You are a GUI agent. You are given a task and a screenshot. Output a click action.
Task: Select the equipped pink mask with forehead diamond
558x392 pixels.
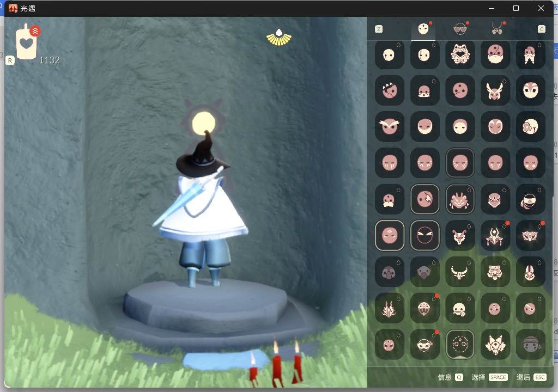click(x=389, y=236)
